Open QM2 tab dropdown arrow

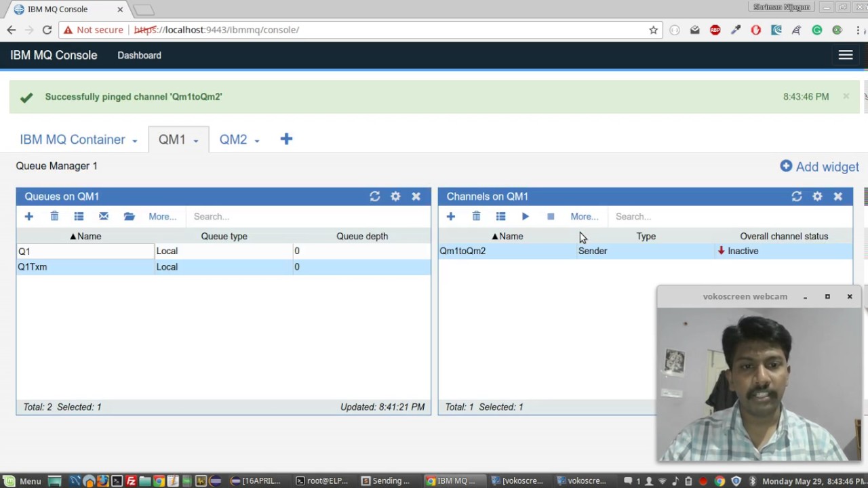tap(256, 140)
